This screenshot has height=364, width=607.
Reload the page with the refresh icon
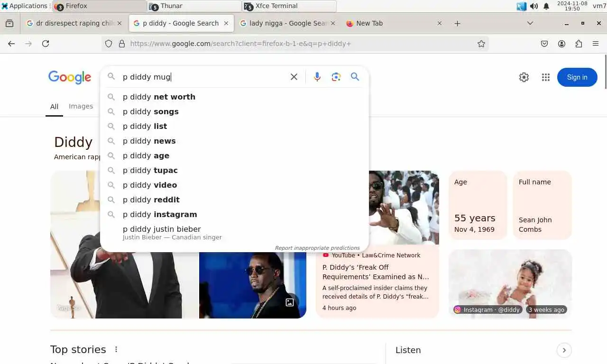[46, 44]
